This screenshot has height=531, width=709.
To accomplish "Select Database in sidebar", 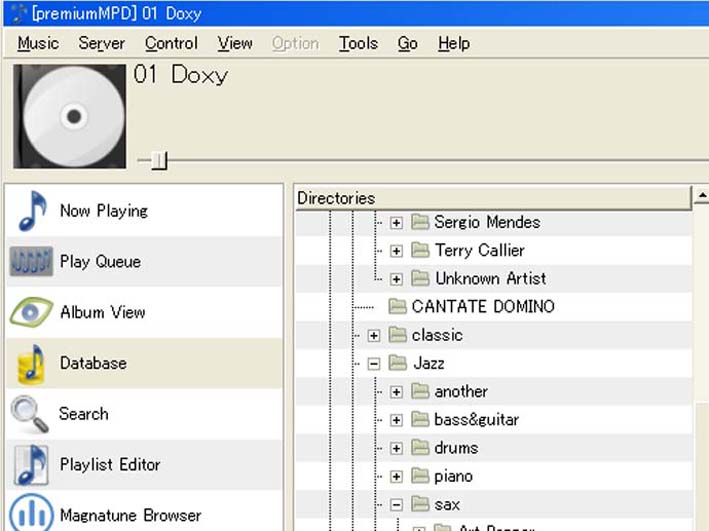I will point(144,363).
